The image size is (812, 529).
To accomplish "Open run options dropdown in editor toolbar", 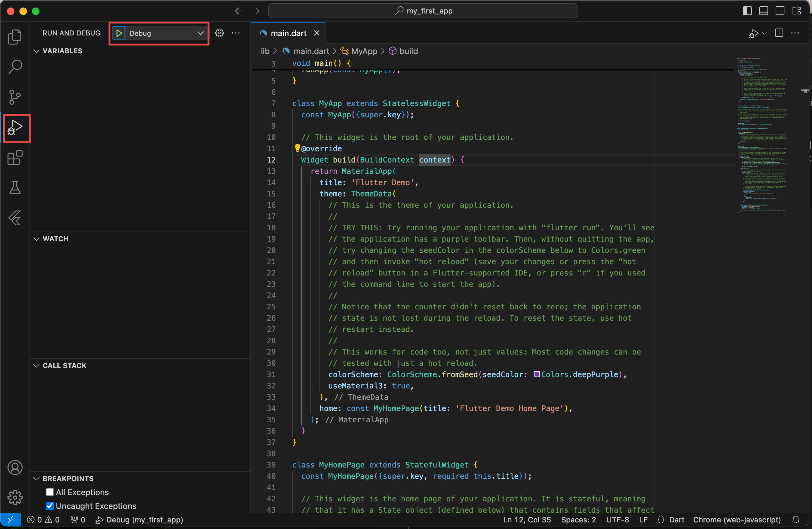I will point(764,33).
